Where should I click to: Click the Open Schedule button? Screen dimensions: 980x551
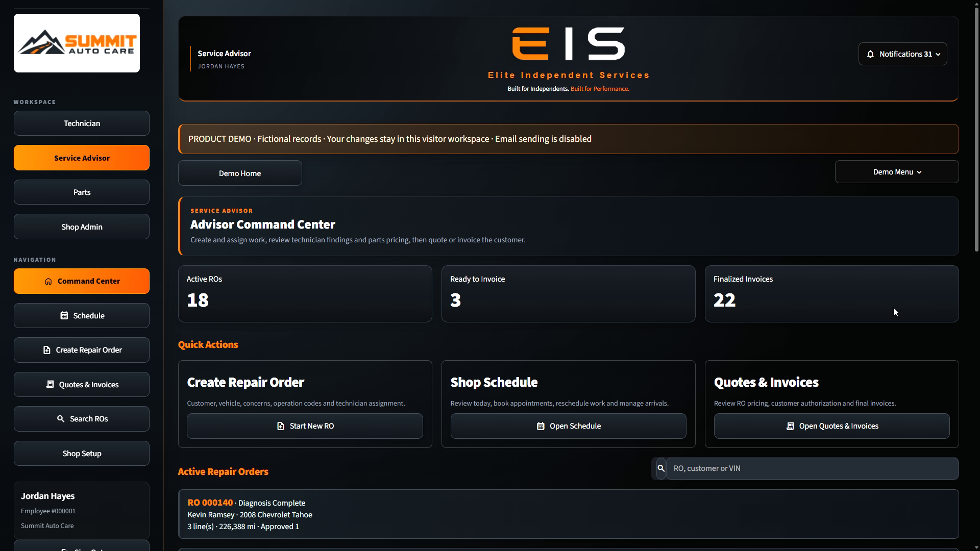pyautogui.click(x=568, y=426)
